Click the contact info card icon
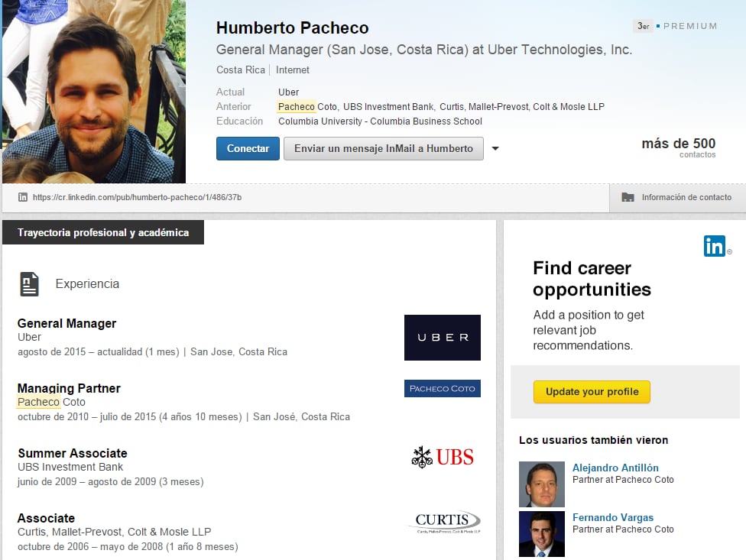The height and width of the screenshot is (560, 746). pyautogui.click(x=628, y=197)
